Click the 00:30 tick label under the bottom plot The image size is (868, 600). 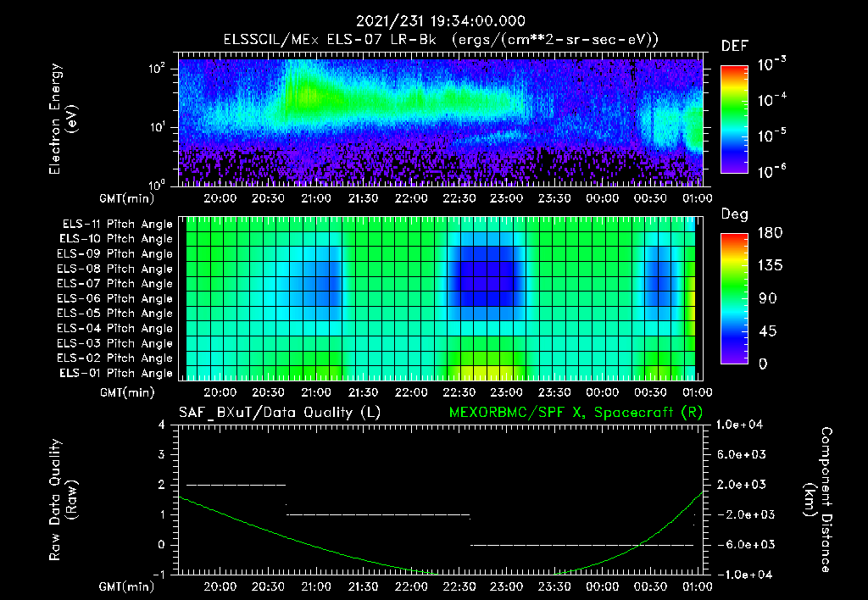coord(650,586)
